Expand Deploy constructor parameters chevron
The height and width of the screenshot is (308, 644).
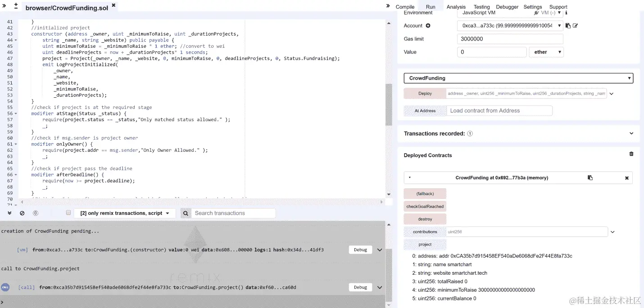coord(612,94)
